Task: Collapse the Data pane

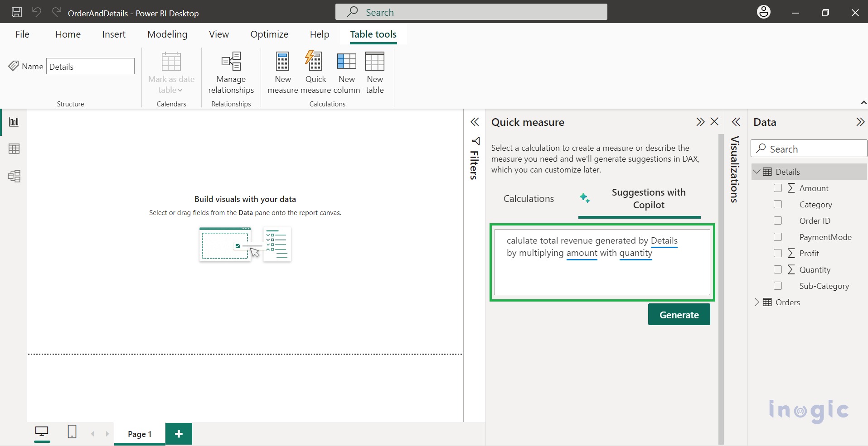Action: click(860, 122)
